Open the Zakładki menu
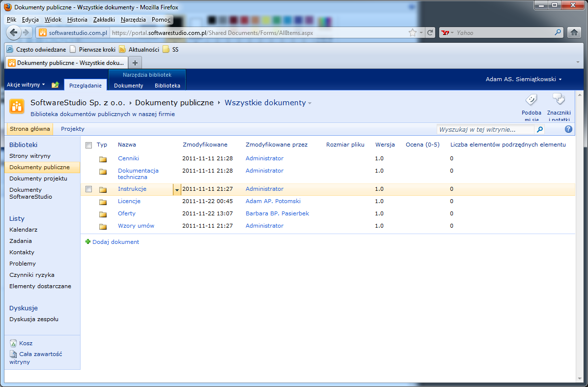Image resolution: width=588 pixels, height=387 pixels. coord(104,20)
